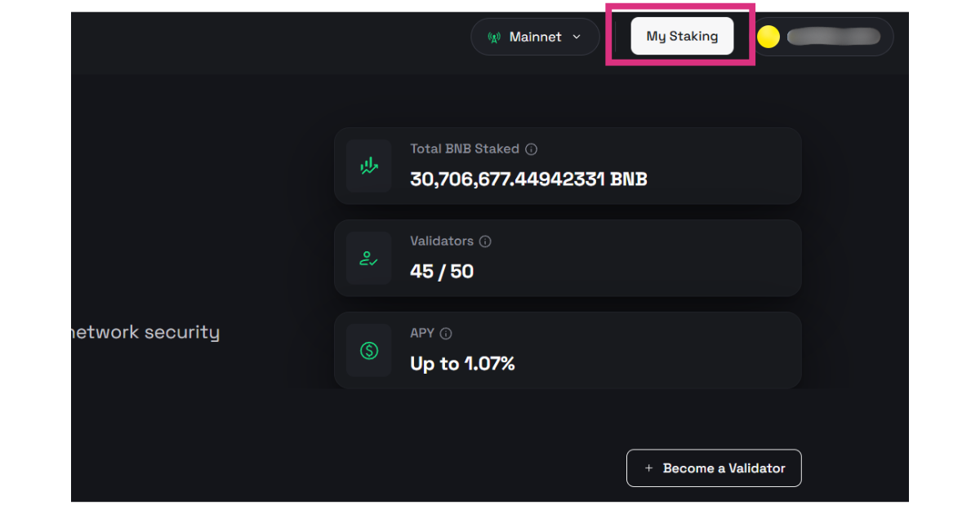Click the yellow wallet avatar circle
This screenshot has height=514, width=980.
point(768,37)
